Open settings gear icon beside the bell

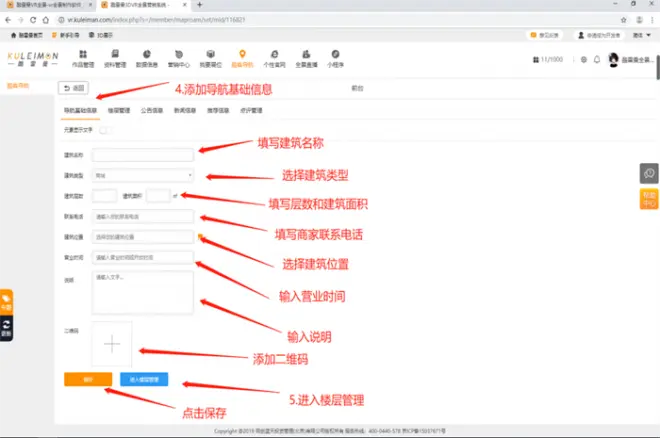click(583, 60)
